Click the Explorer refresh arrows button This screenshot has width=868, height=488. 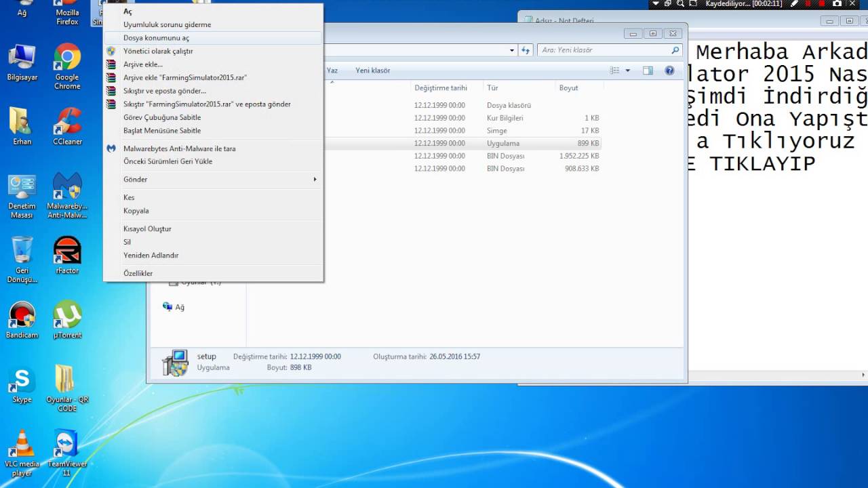pos(526,50)
